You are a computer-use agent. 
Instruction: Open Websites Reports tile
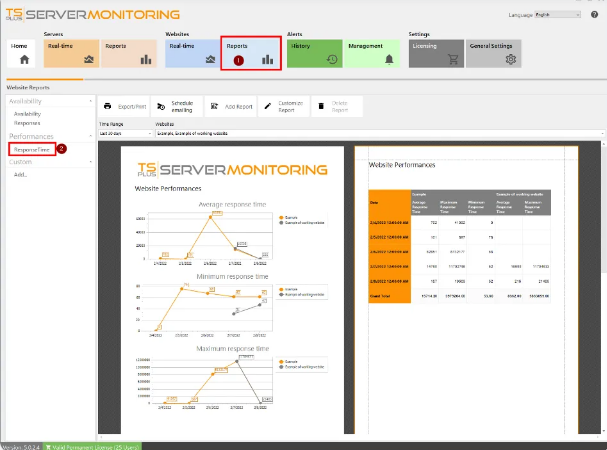tap(251, 53)
